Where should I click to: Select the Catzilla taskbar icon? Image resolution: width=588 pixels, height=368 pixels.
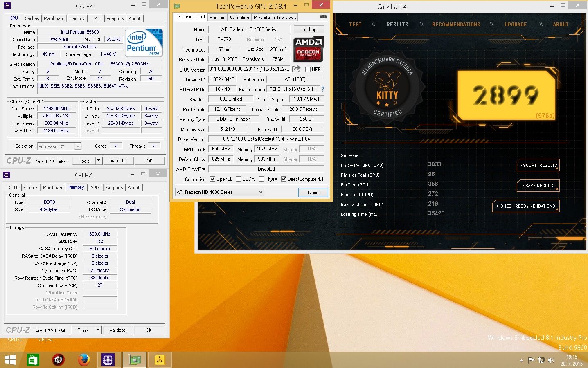[160, 360]
